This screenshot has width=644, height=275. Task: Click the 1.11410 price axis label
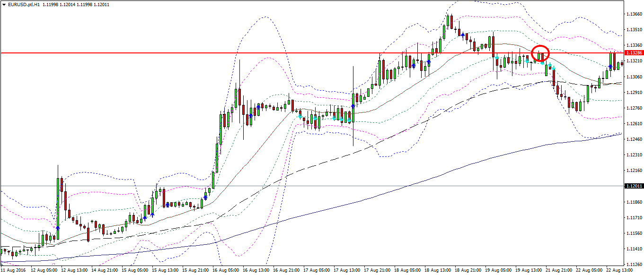pos(634,249)
